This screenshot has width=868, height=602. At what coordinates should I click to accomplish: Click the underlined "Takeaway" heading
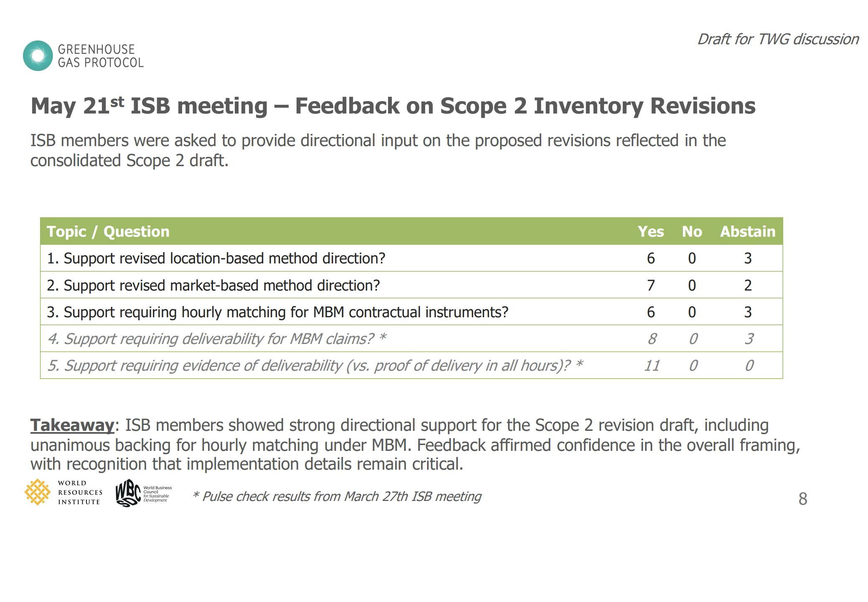72,425
